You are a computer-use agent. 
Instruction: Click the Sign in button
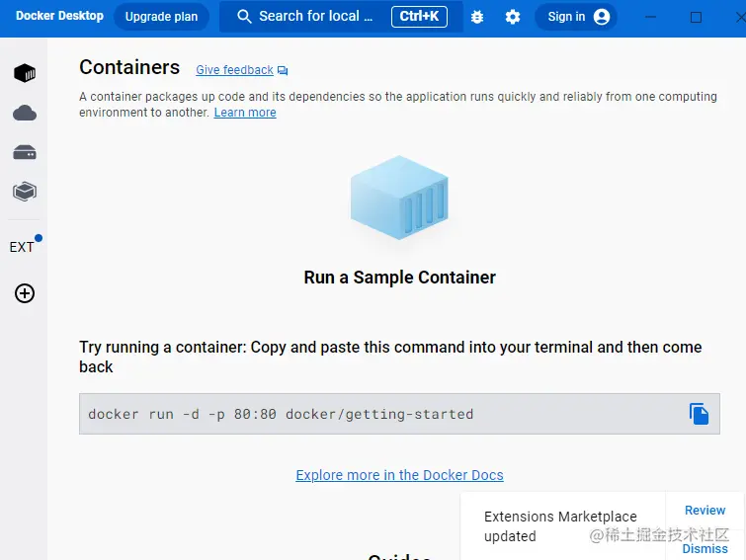[576, 17]
